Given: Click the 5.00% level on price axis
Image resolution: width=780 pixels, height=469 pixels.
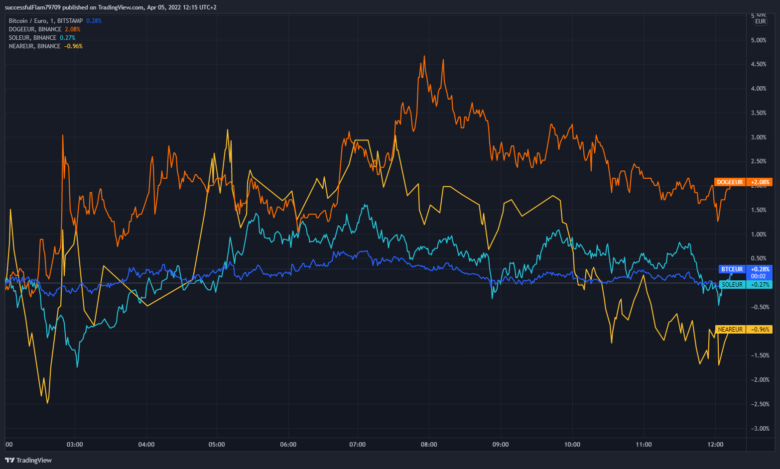Looking at the screenshot, I should coord(758,40).
